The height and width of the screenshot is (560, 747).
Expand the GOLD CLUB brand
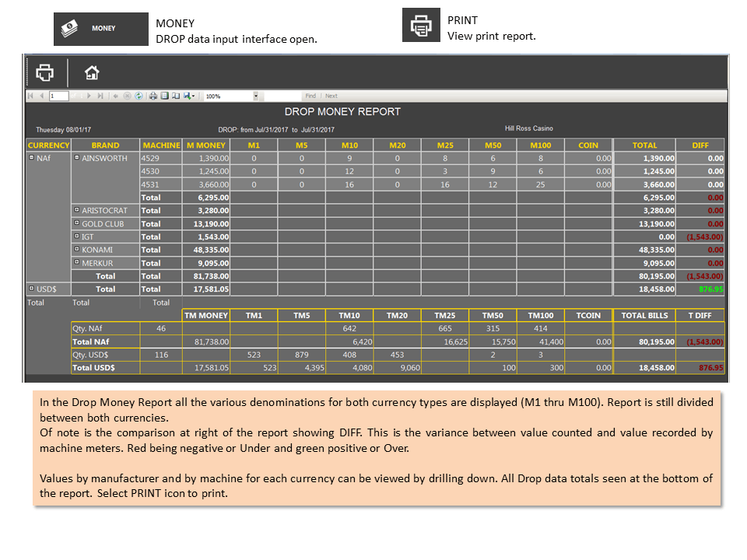click(77, 223)
